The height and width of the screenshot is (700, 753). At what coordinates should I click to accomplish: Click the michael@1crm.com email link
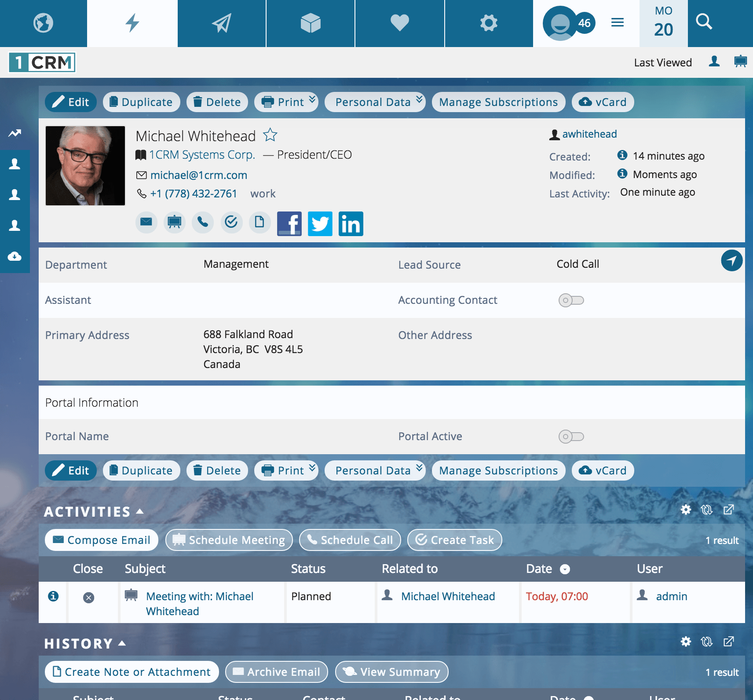199,175
